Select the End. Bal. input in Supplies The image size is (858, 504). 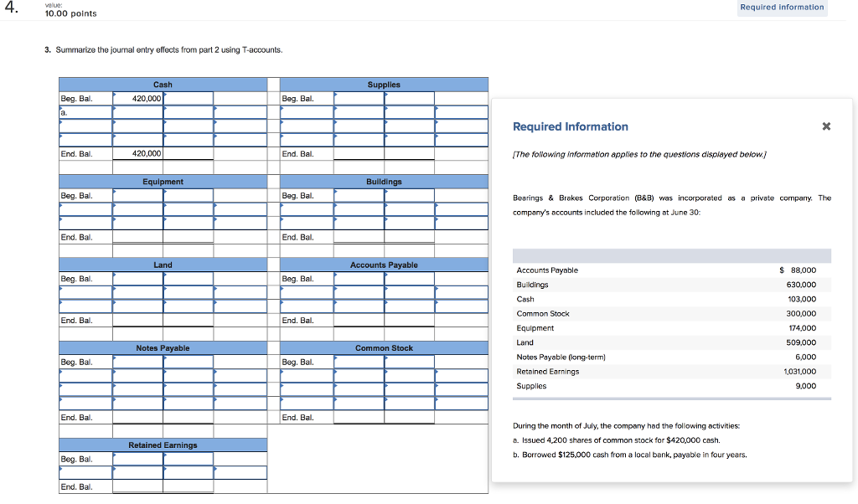(357, 153)
